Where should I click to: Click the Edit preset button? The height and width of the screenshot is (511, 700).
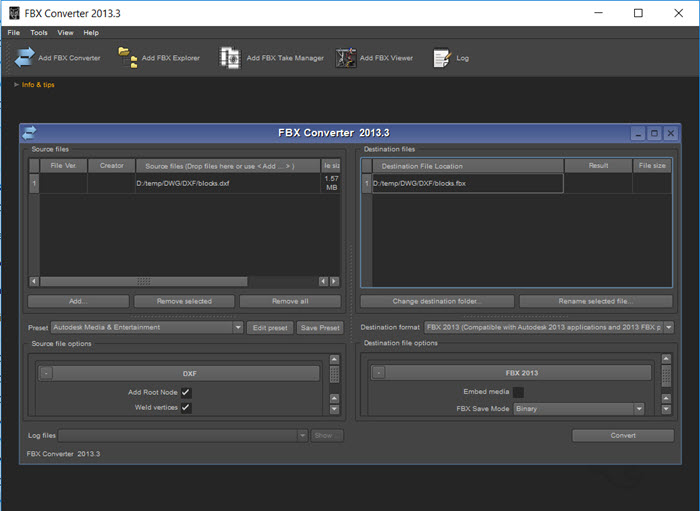pyautogui.click(x=270, y=328)
